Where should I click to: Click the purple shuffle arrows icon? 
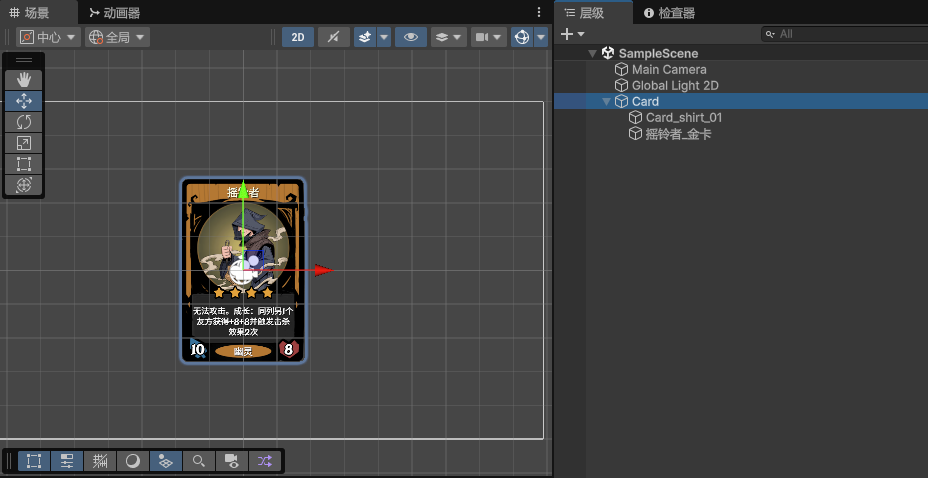[265, 461]
